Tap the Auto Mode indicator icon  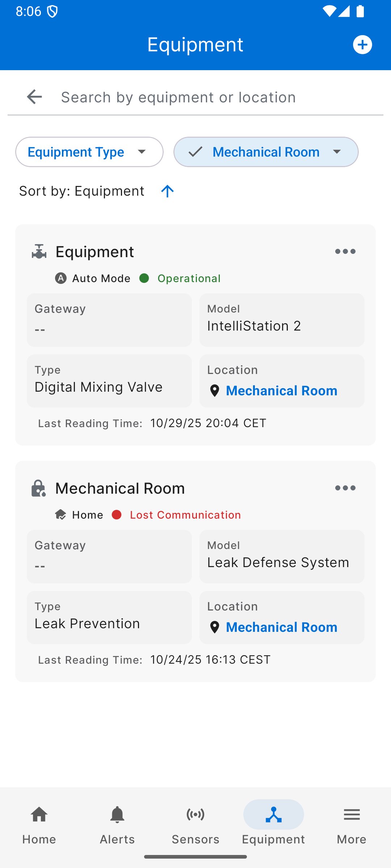[x=61, y=278]
